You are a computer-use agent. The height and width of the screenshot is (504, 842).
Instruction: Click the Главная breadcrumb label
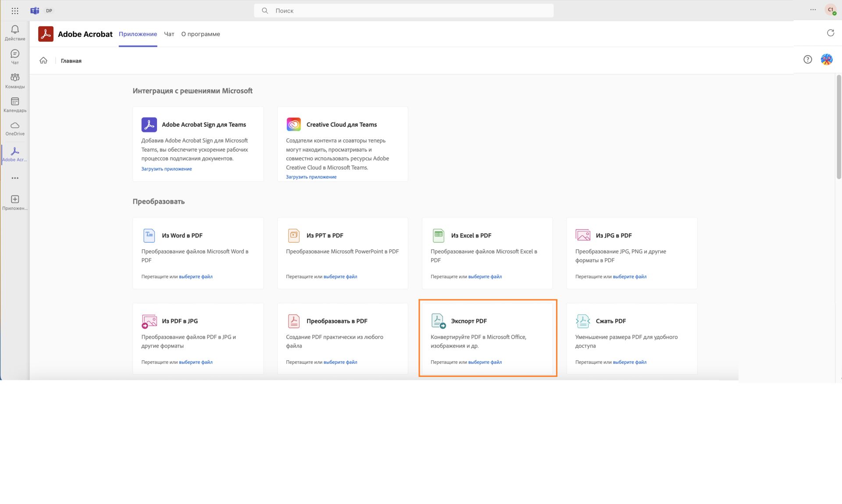[x=71, y=61]
